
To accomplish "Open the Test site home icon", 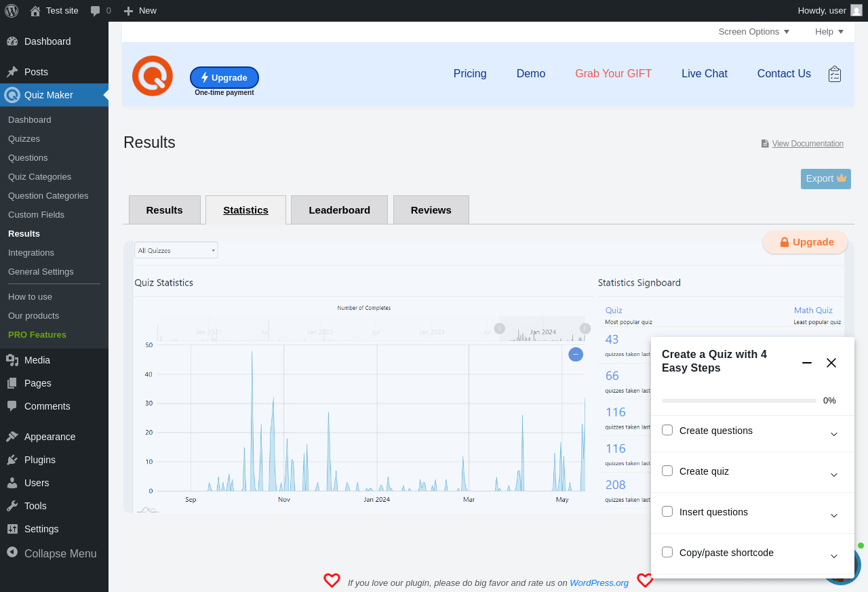I will [x=35, y=11].
